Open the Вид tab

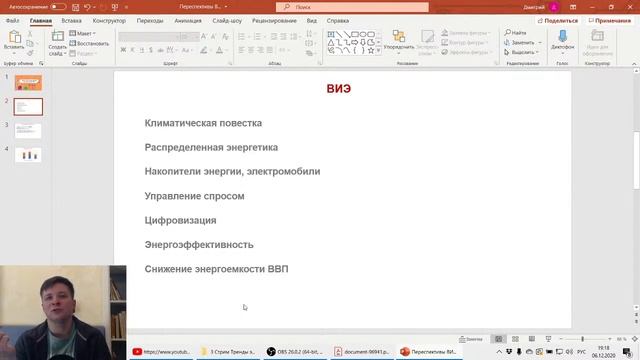coord(311,20)
